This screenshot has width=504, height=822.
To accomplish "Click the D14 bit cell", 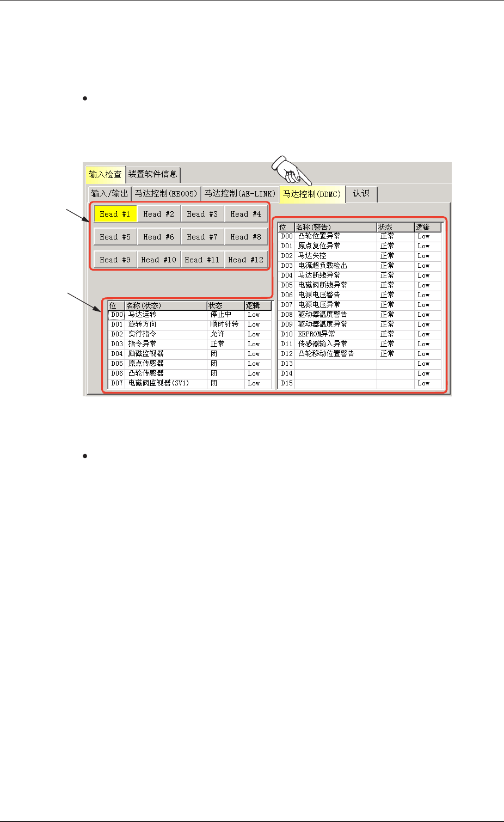I will (x=287, y=373).
